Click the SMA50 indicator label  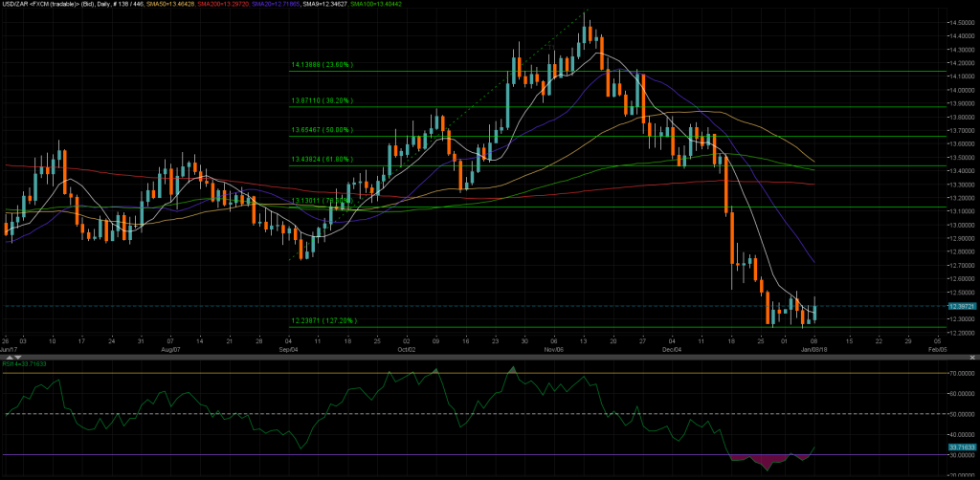pyautogui.click(x=189, y=4)
